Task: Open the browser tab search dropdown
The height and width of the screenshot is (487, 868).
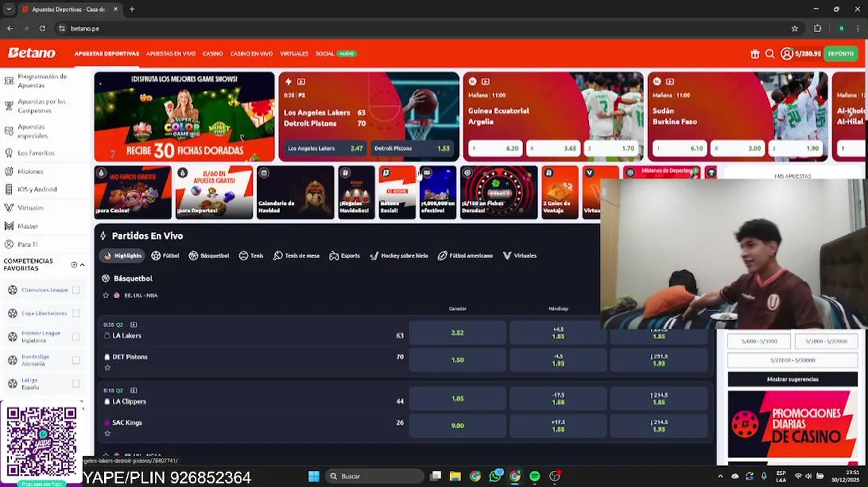Action: 8,9
